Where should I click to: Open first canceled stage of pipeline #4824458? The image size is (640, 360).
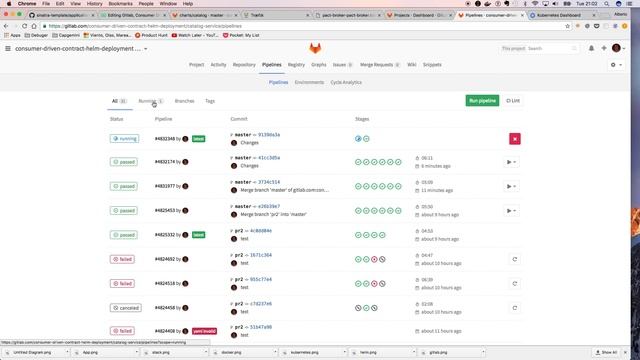[358, 308]
